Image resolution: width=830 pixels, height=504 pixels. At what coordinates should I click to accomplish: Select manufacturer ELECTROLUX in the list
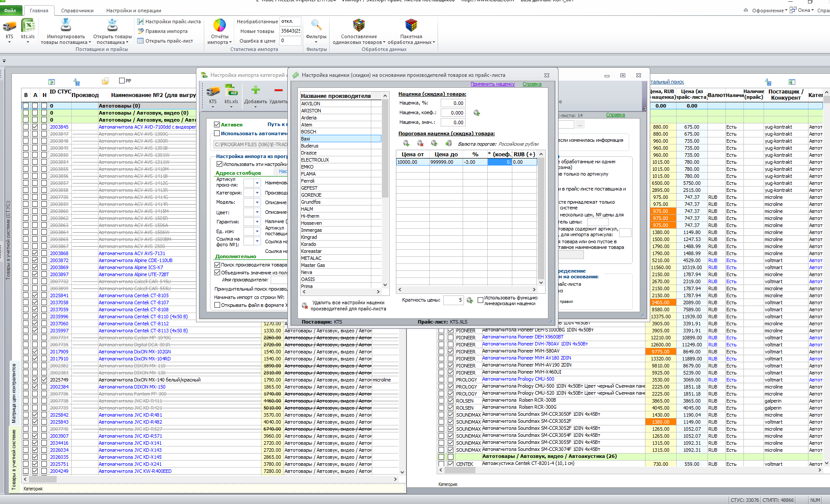(x=341, y=160)
